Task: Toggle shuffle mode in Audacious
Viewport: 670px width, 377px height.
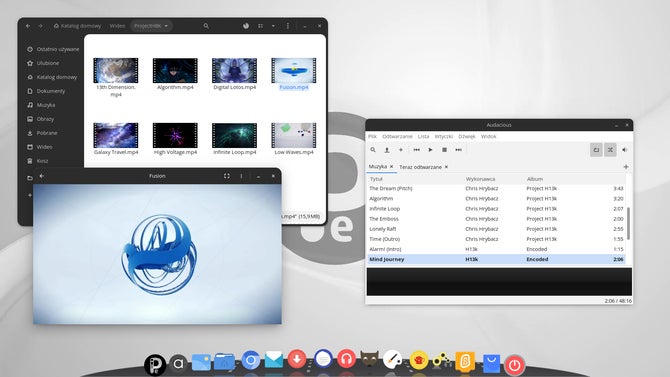Action: coord(610,150)
